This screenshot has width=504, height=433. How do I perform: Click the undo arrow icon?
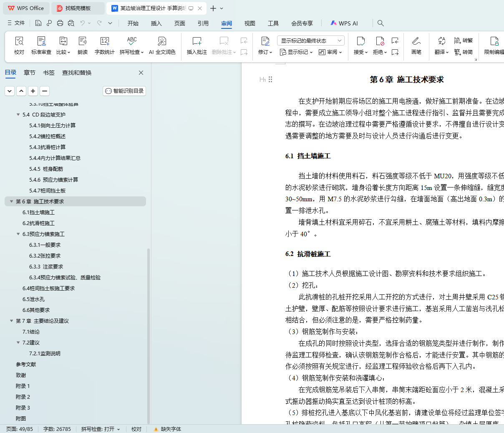tap(83, 23)
